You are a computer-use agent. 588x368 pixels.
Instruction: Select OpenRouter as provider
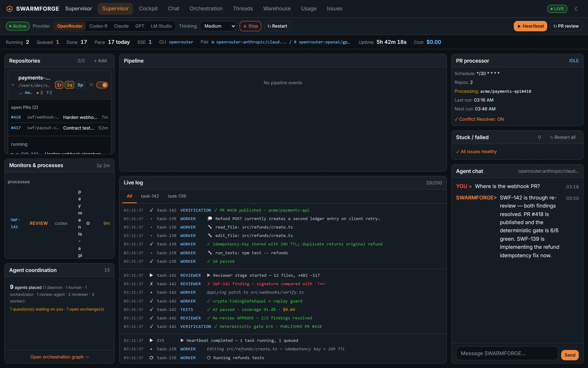click(70, 26)
